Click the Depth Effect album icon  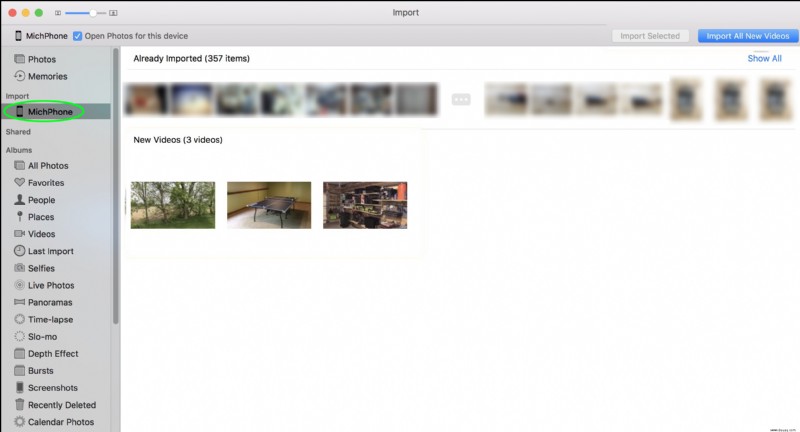19,353
